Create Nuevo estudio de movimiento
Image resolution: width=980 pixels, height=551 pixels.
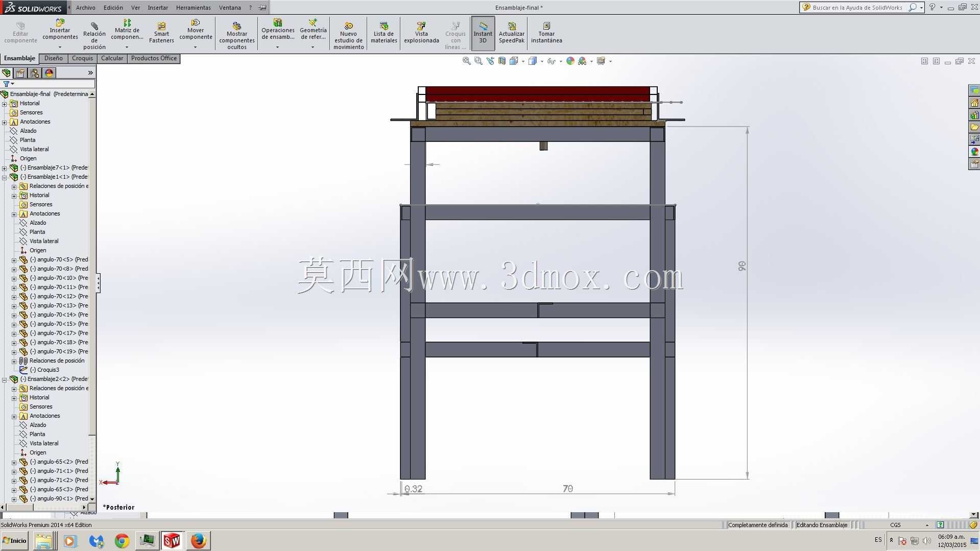point(348,35)
